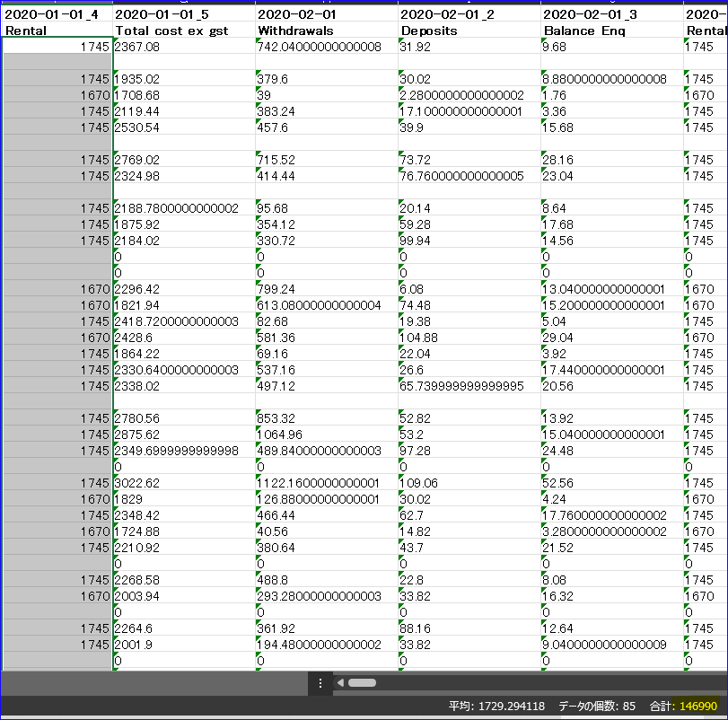The width and height of the screenshot is (728, 720).
Task: Click the error indicator on cell 1935.02
Action: point(116,74)
